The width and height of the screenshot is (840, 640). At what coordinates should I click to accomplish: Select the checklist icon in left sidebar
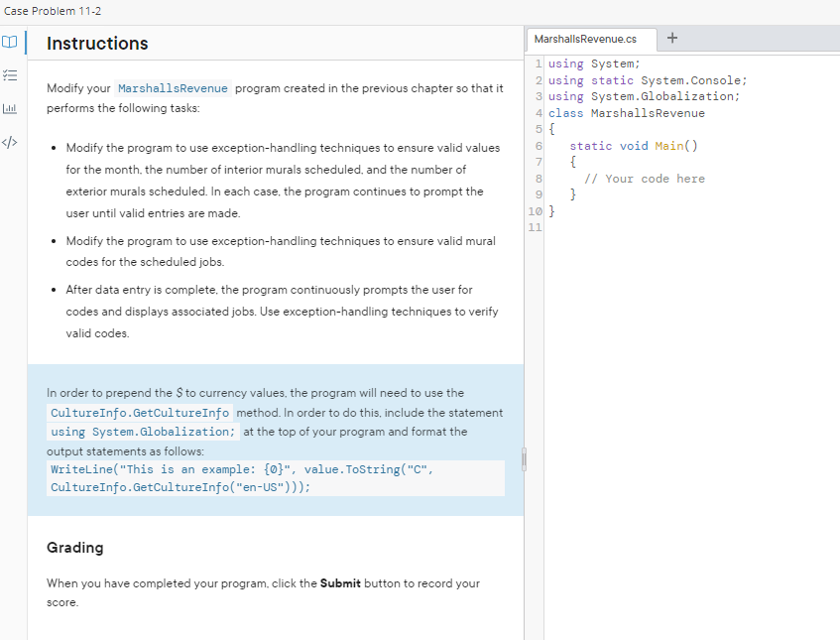(11, 74)
